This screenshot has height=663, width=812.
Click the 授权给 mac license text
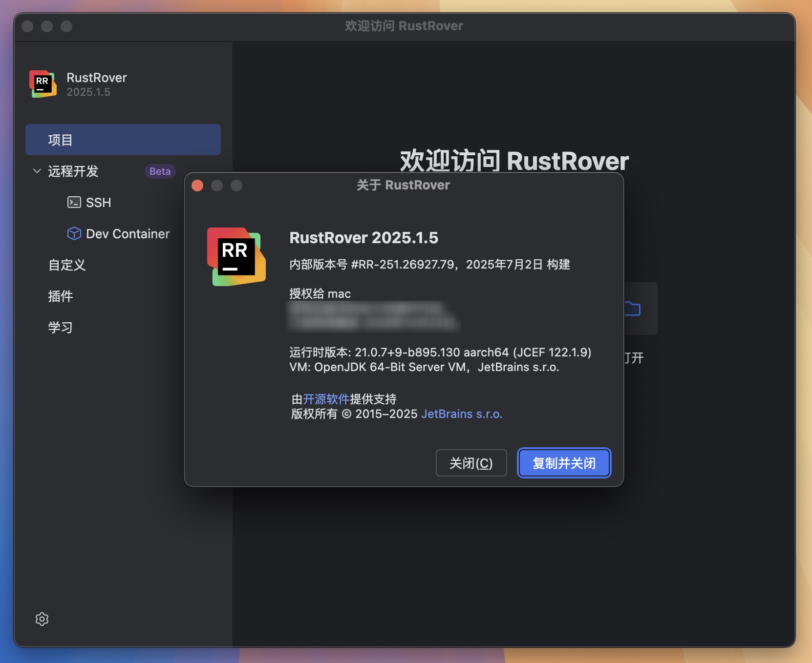(320, 294)
